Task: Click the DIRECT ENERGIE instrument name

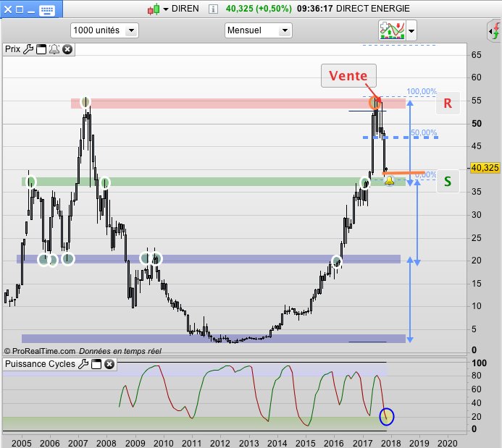Action: tap(372, 9)
